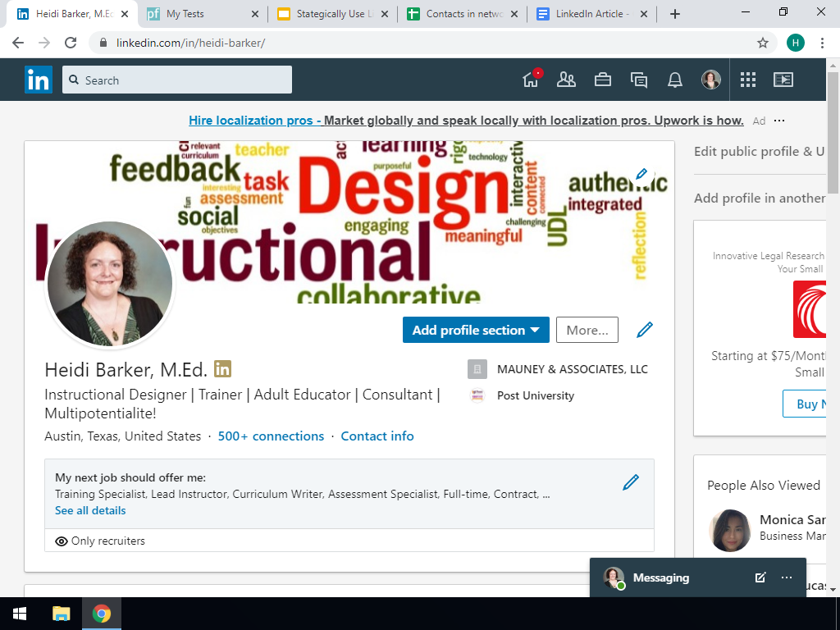Close the Contacts in network tab
The width and height of the screenshot is (840, 630).
coord(514,15)
